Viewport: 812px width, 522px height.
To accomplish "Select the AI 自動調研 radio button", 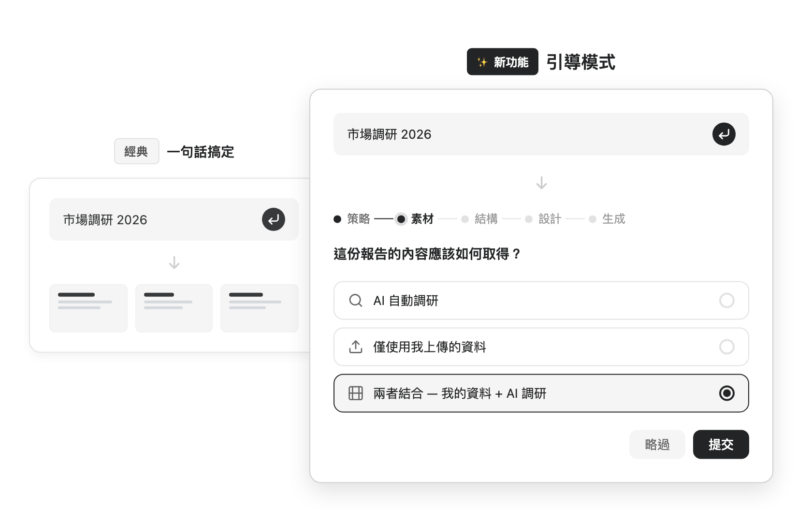I will coord(726,301).
